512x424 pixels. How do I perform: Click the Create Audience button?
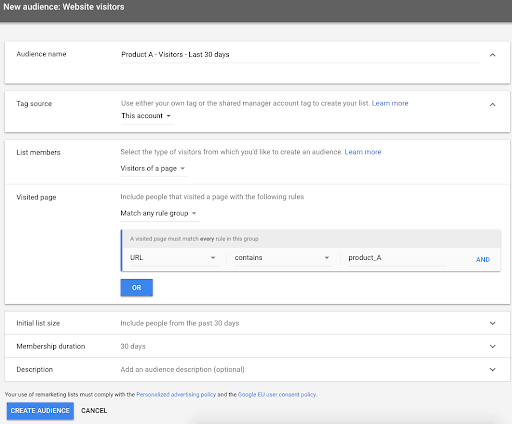click(40, 411)
